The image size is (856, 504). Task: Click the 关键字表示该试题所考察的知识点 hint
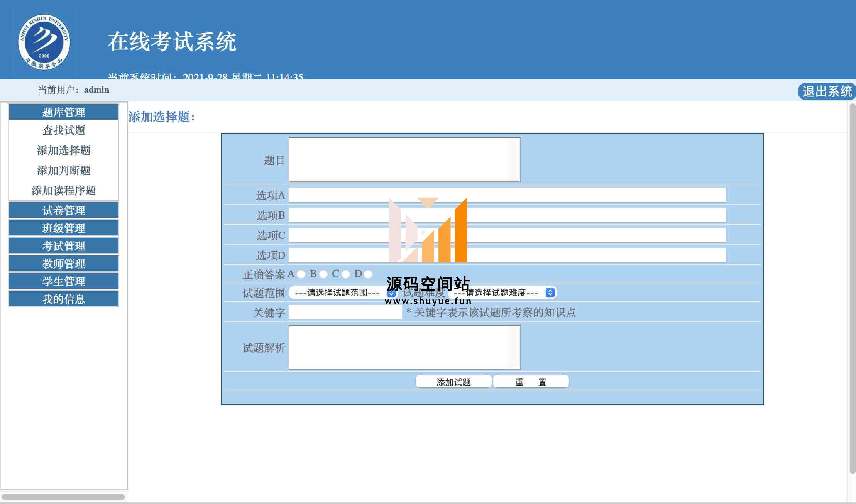tap(491, 312)
